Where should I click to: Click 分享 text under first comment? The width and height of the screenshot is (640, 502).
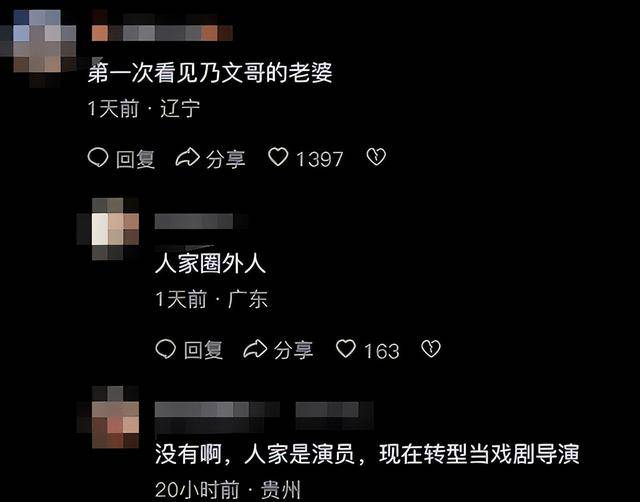pyautogui.click(x=226, y=159)
